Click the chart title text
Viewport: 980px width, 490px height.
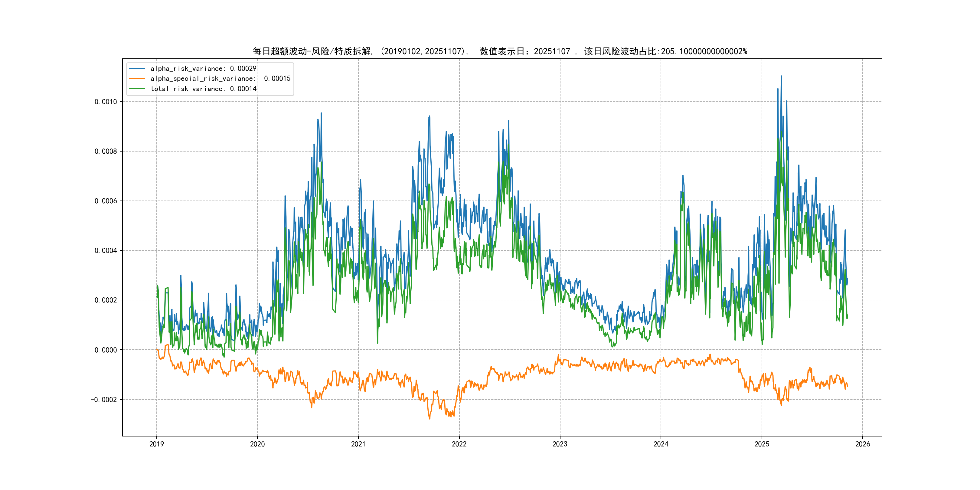[x=500, y=51]
